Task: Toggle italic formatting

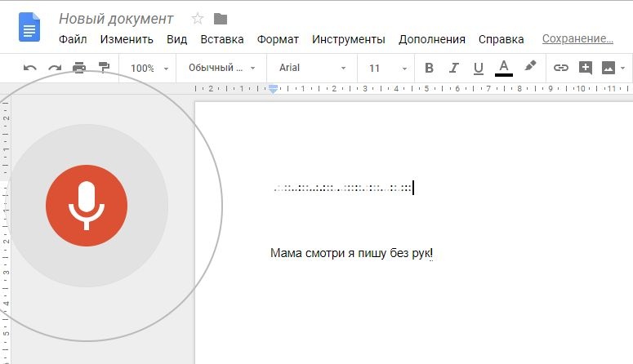Action: (x=454, y=68)
